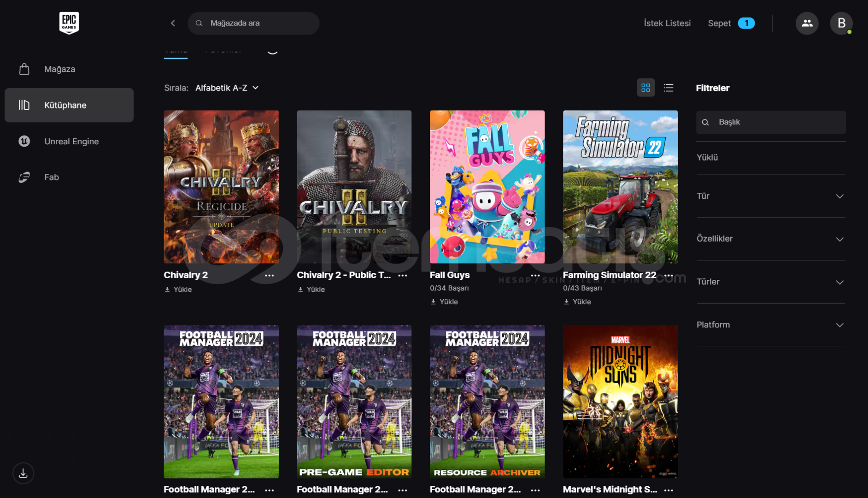
Task: Open the Football Manager Pre-Game Editor cover
Action: [354, 402]
